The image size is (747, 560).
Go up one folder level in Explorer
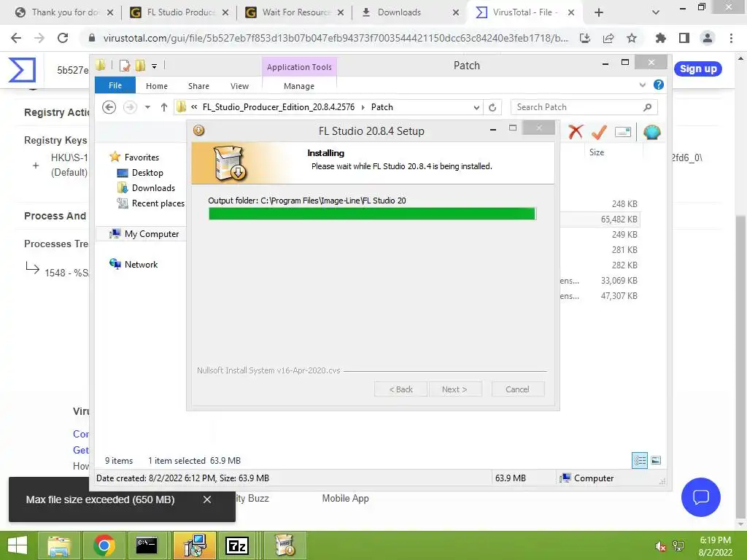pos(164,107)
